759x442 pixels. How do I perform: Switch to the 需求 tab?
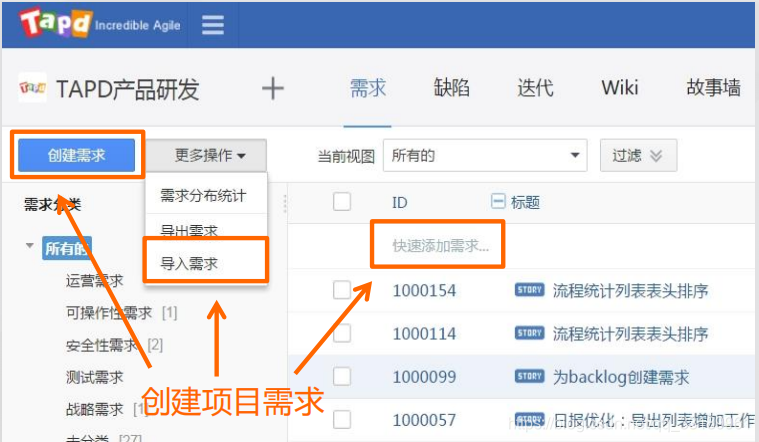(368, 88)
